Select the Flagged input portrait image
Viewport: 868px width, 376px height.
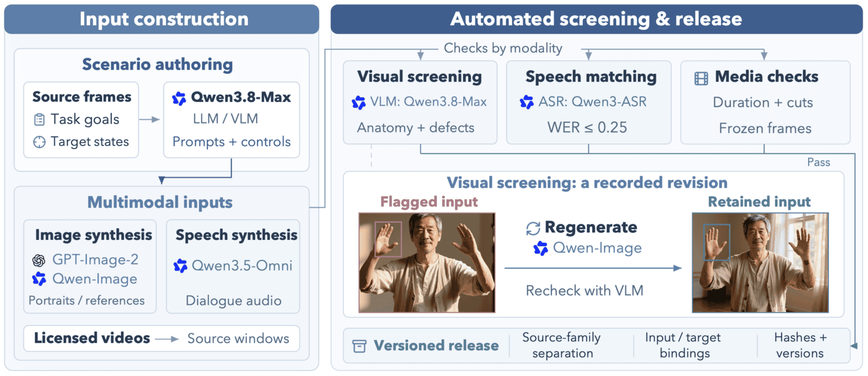(x=427, y=263)
